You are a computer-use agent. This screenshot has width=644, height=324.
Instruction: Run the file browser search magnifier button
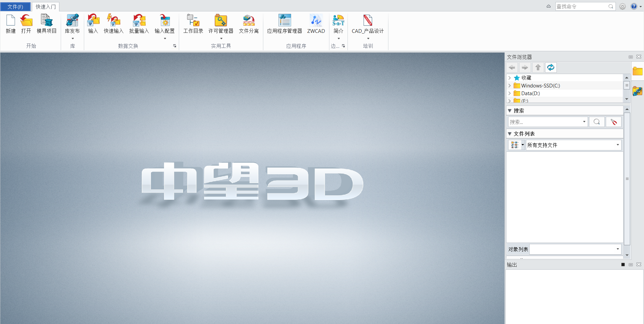pyautogui.click(x=597, y=122)
